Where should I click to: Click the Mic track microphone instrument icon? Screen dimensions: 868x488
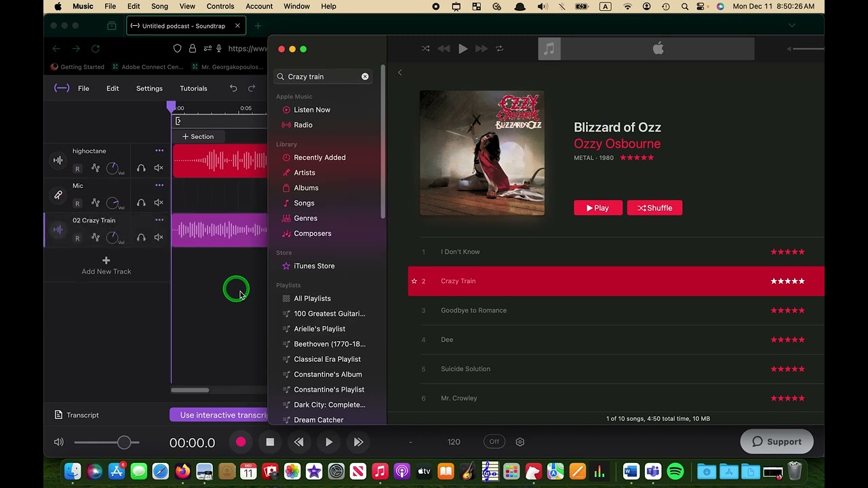tap(58, 195)
